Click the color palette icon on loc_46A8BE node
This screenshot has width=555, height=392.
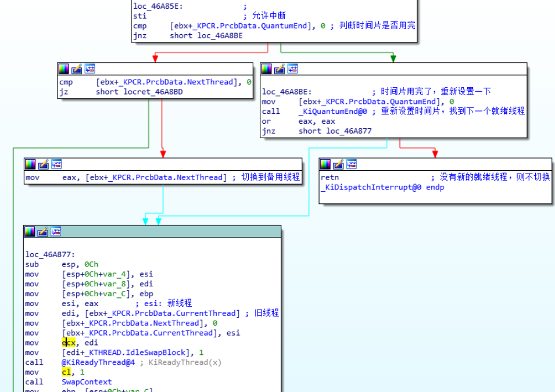[x=267, y=68]
